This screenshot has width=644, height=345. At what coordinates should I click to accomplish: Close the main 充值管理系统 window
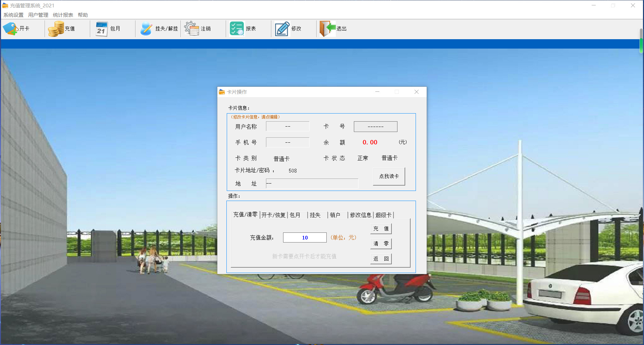[633, 5]
